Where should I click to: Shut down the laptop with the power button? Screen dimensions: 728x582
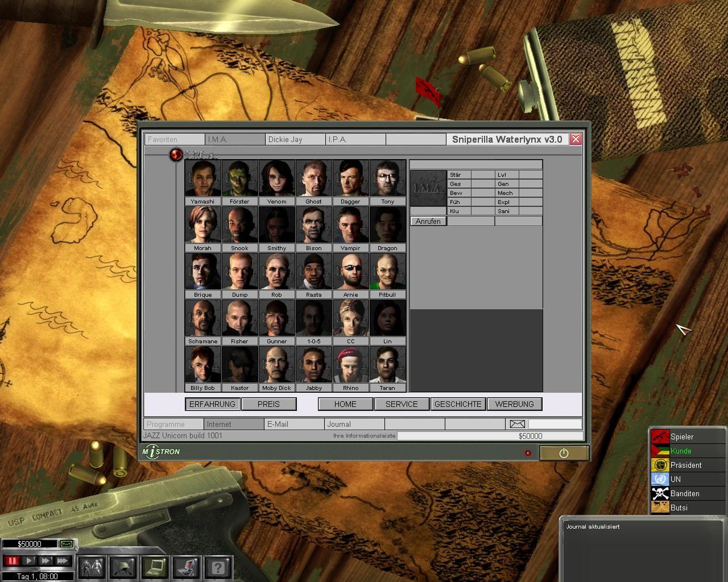pyautogui.click(x=564, y=453)
